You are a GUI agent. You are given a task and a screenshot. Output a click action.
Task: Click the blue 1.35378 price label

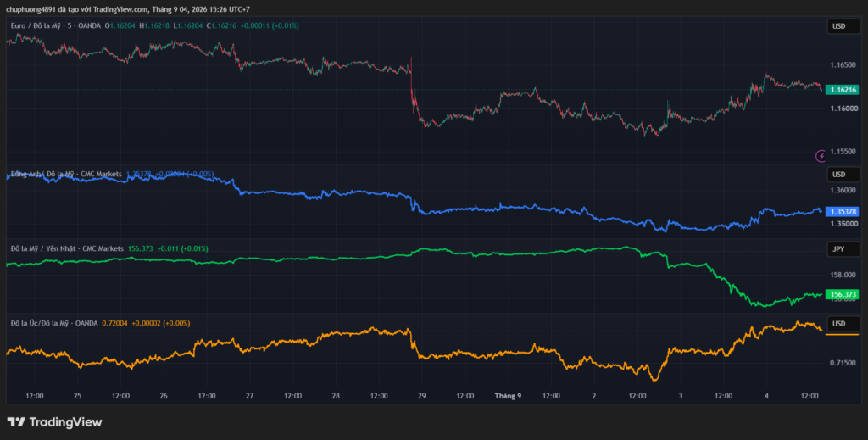tap(842, 211)
